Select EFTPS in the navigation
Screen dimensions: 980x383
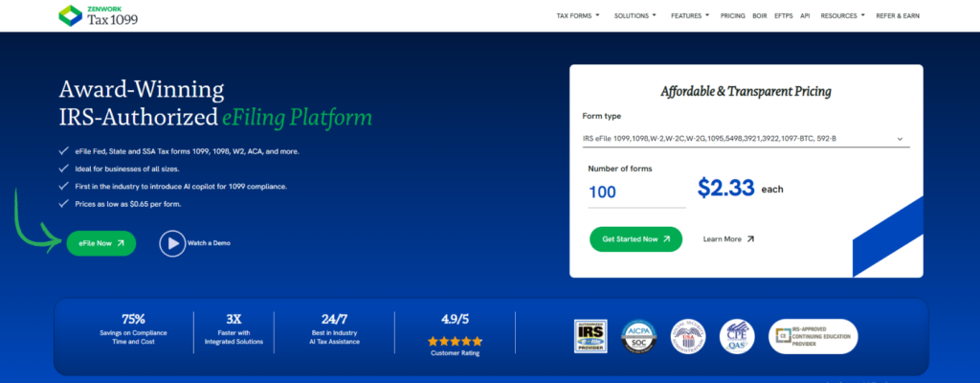pos(784,16)
